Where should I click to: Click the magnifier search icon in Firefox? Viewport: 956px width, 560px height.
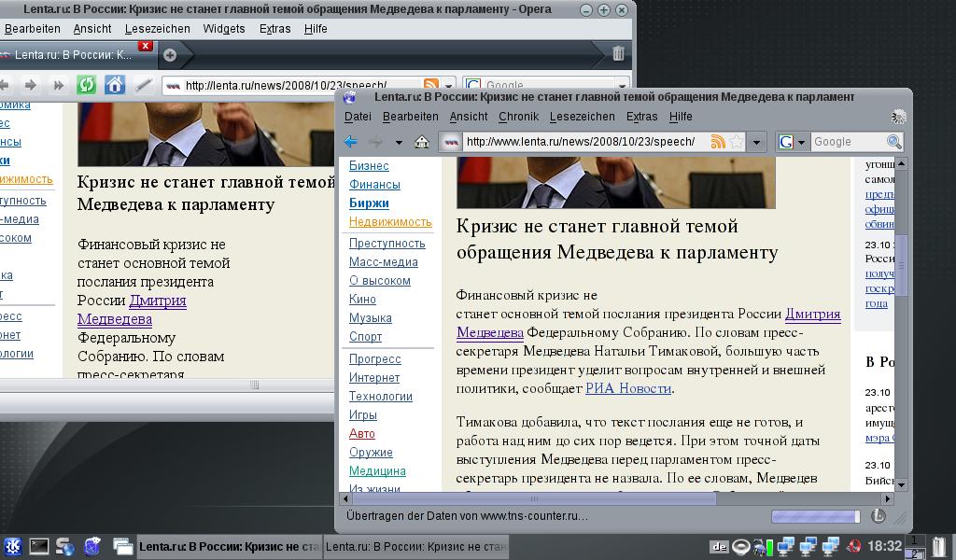click(x=893, y=142)
